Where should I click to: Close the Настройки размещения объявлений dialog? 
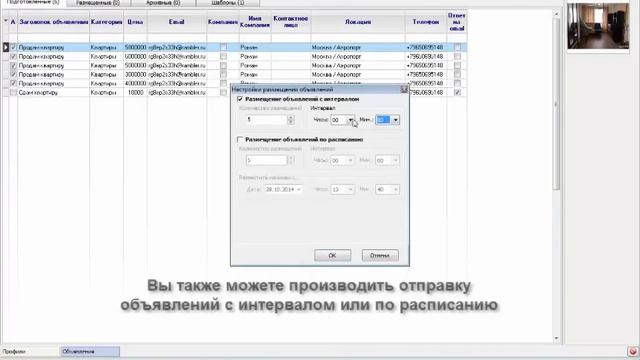[x=404, y=89]
